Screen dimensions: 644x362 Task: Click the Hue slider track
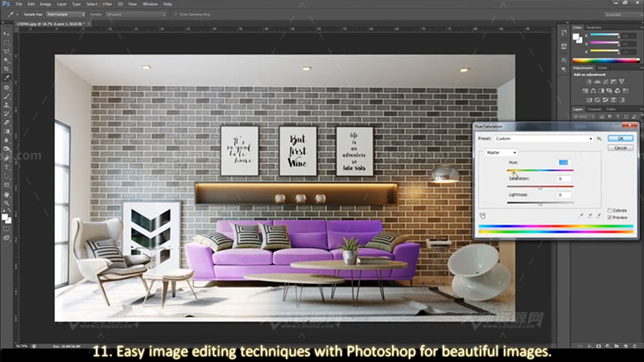(540, 170)
